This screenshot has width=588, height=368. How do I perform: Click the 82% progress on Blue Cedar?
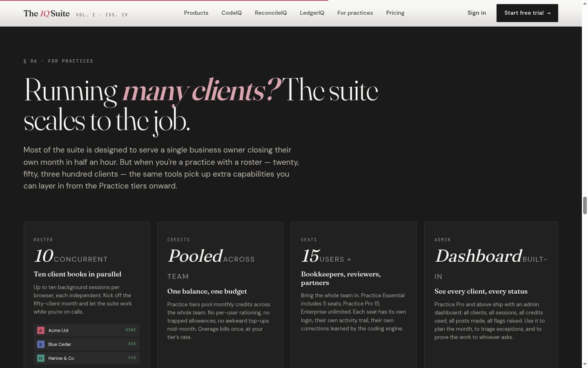click(x=132, y=344)
